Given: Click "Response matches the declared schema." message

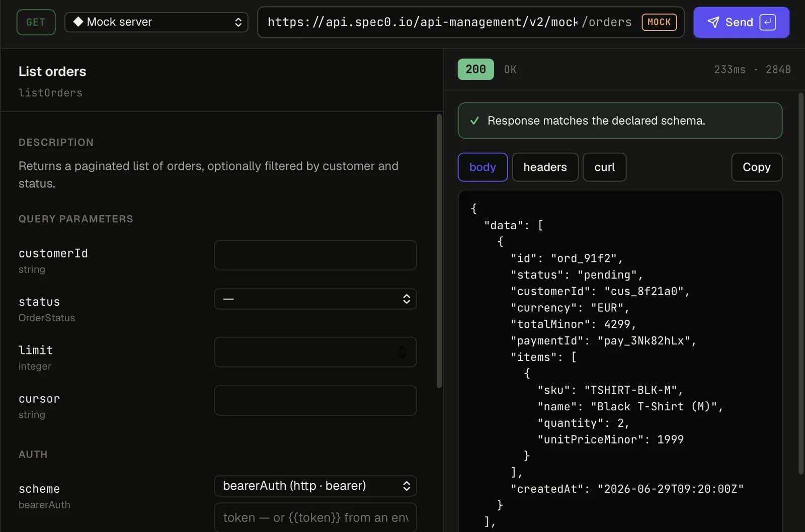Looking at the screenshot, I should [x=596, y=121].
